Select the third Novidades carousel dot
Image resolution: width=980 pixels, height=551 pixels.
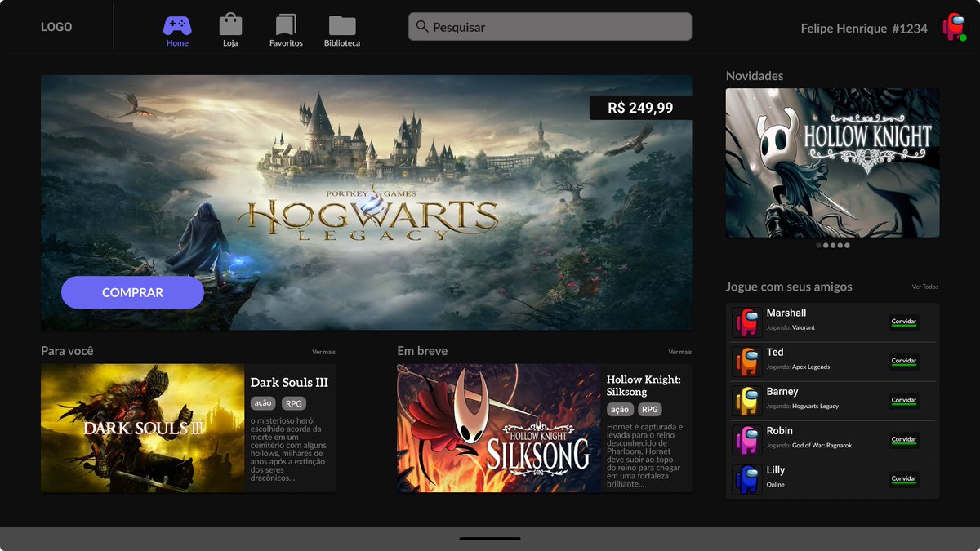[x=833, y=245]
